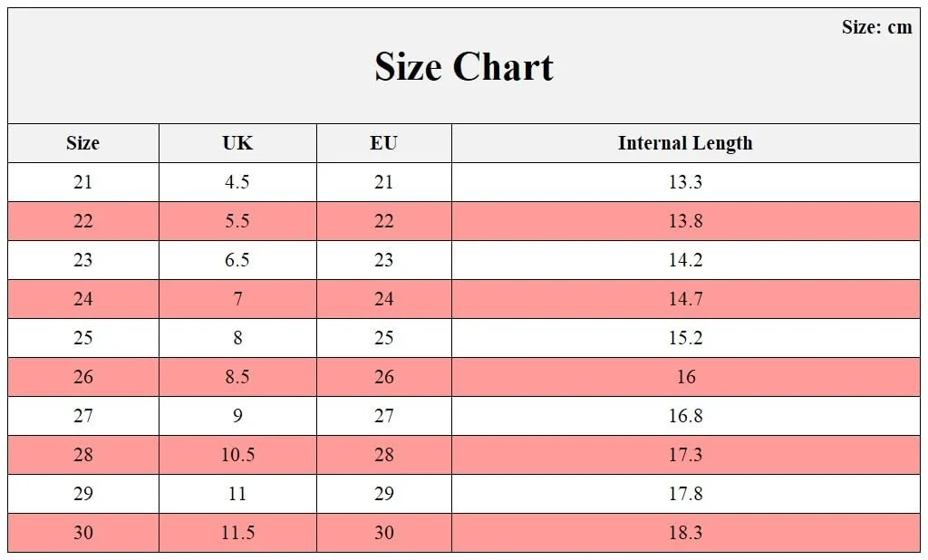Select the UK column header

(x=237, y=143)
